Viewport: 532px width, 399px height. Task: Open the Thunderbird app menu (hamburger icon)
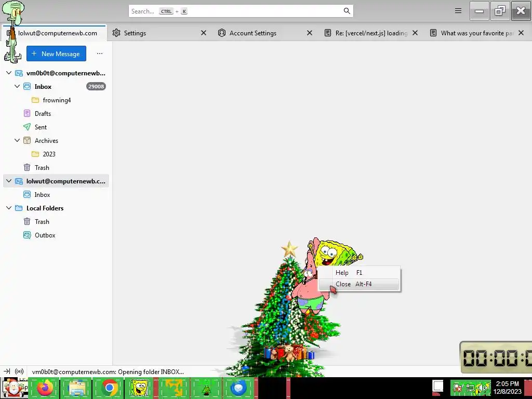point(458,11)
